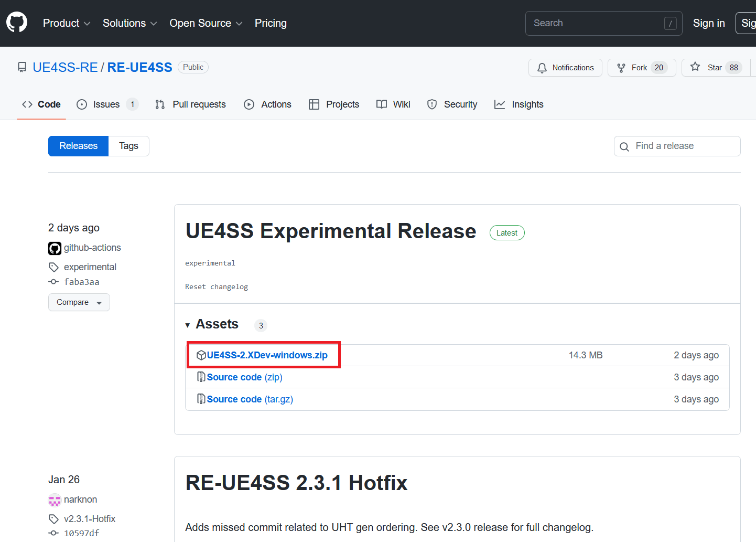Click the github-actions avatar
The image size is (756, 542).
point(55,248)
